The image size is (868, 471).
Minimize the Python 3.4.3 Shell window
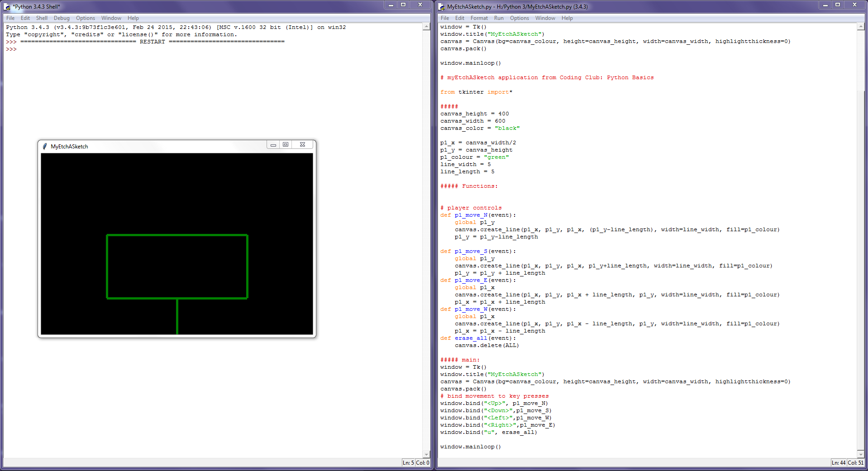[x=391, y=5]
